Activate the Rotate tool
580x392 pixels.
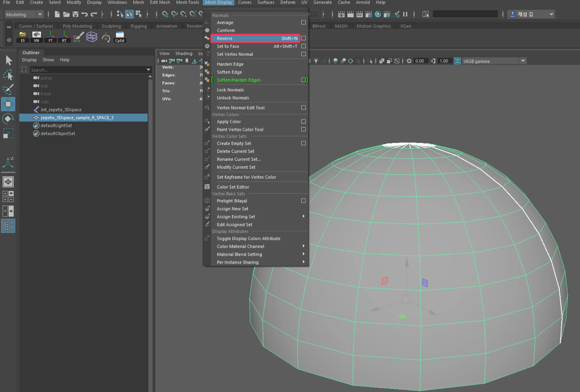click(8, 119)
